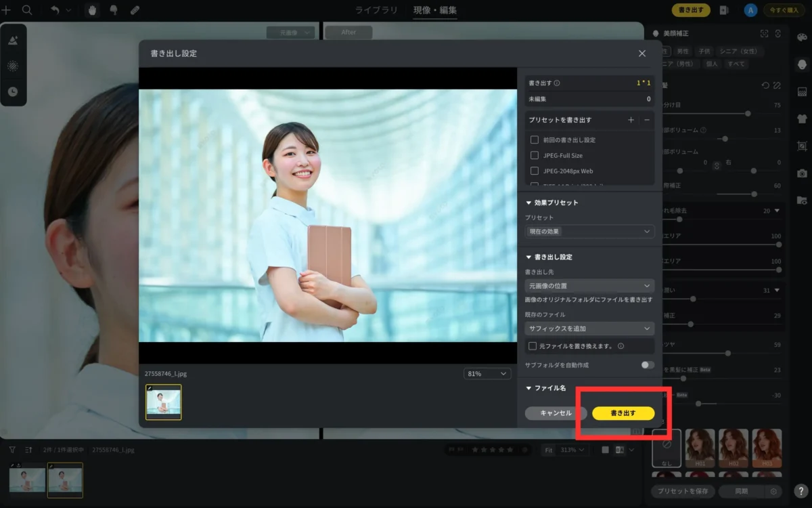
Task: Open the 81% zoom dropdown in dialog
Action: pos(487,374)
